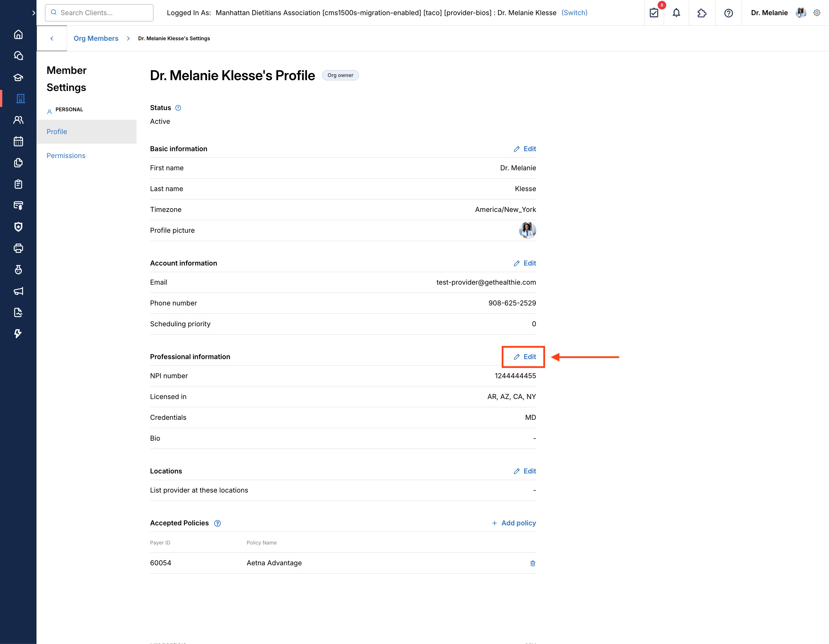Click the Status info help icon
829x644 pixels.
point(178,108)
